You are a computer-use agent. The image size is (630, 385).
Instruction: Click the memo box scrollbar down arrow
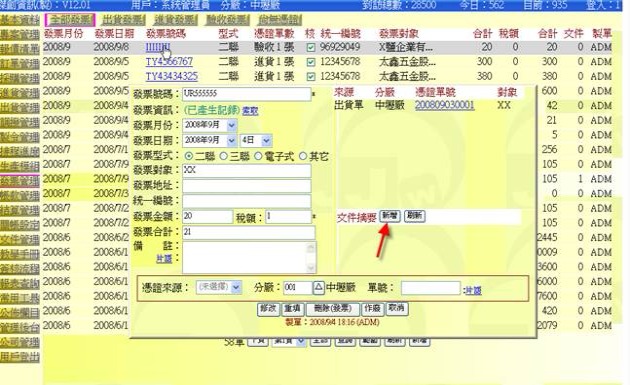point(311,268)
